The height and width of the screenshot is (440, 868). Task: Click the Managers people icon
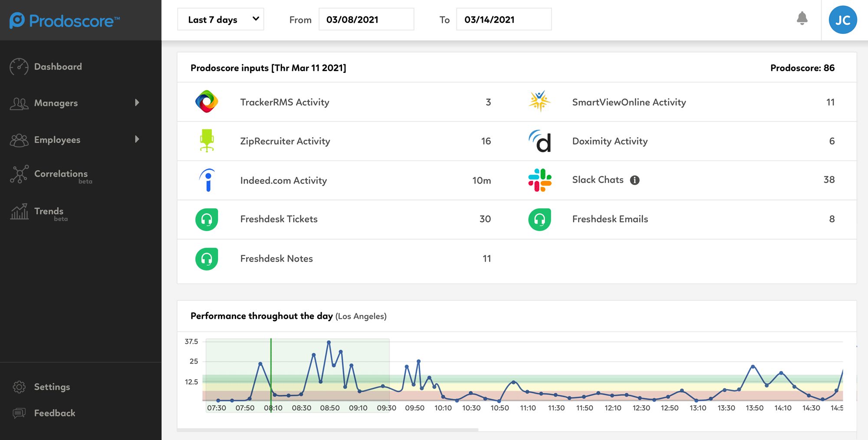(x=19, y=103)
